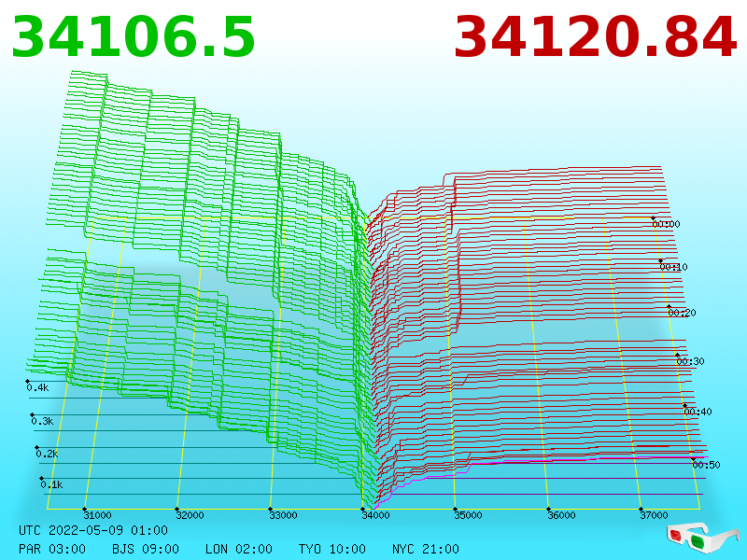Click the 35000 price axis label
The image size is (747, 560).
click(468, 515)
